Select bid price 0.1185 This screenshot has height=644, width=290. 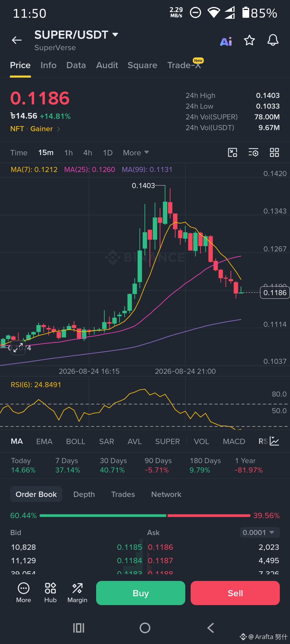point(129,547)
